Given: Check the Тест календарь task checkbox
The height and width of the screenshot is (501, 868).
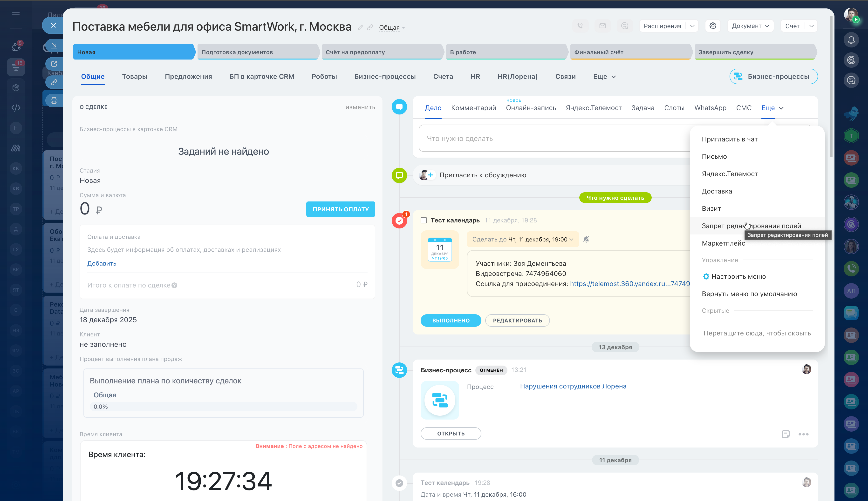Looking at the screenshot, I should coord(424,220).
